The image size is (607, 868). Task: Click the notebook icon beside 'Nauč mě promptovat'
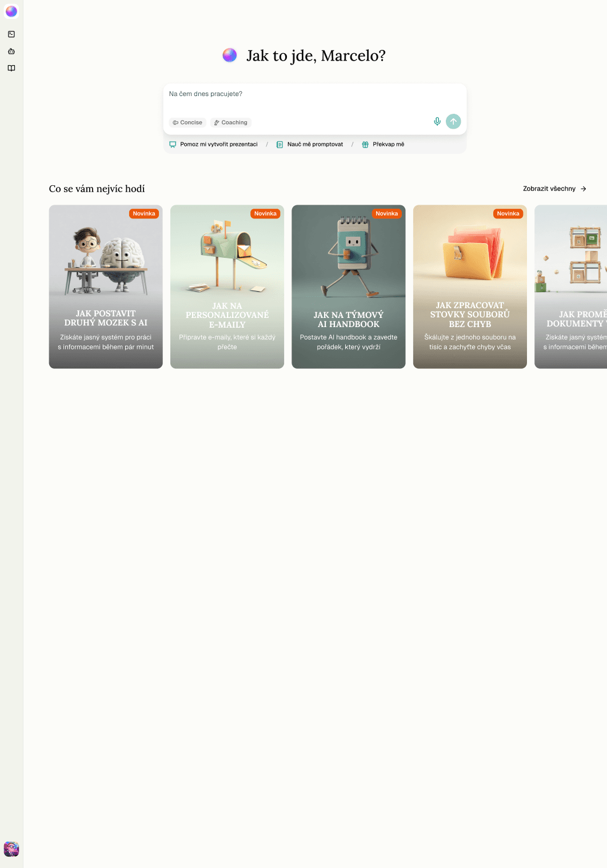click(279, 145)
